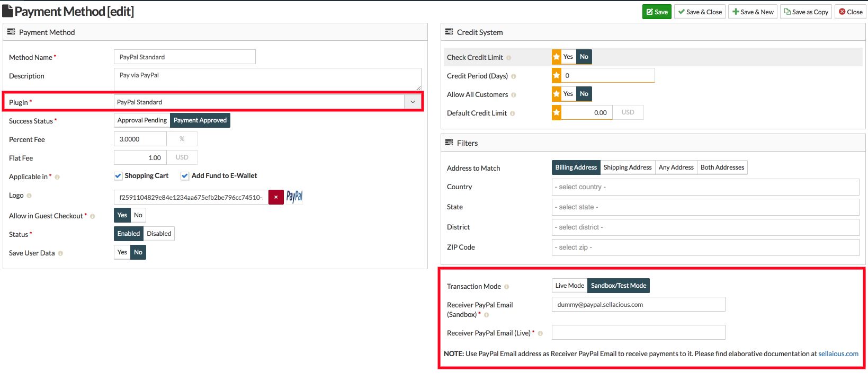The height and width of the screenshot is (380, 868).
Task: Switch Transaction Mode to Sandbox/Test Mode
Action: pos(619,286)
